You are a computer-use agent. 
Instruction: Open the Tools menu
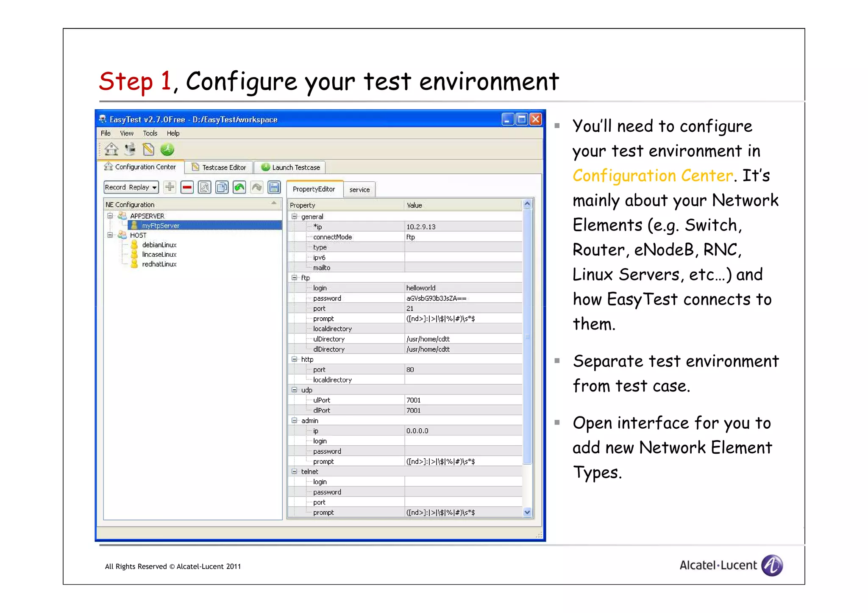tap(150, 133)
